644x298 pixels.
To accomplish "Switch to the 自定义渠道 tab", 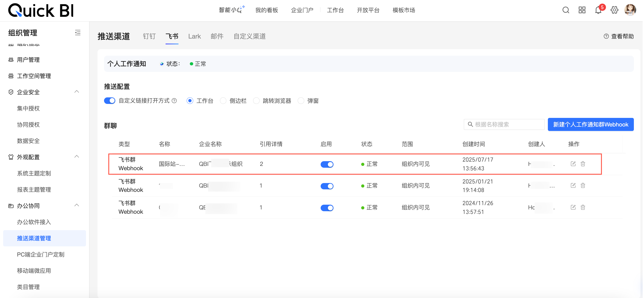I will tap(249, 36).
